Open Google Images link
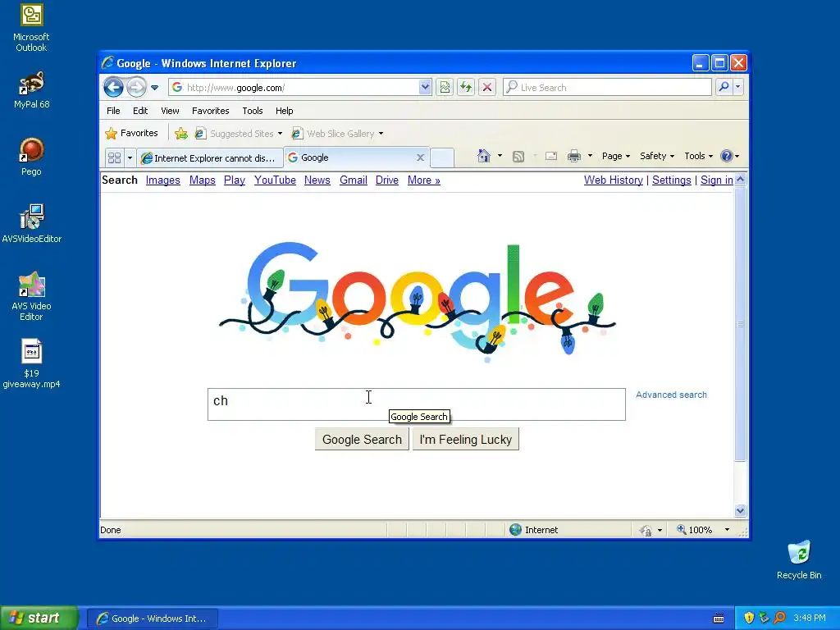The width and height of the screenshot is (840, 630). [163, 180]
